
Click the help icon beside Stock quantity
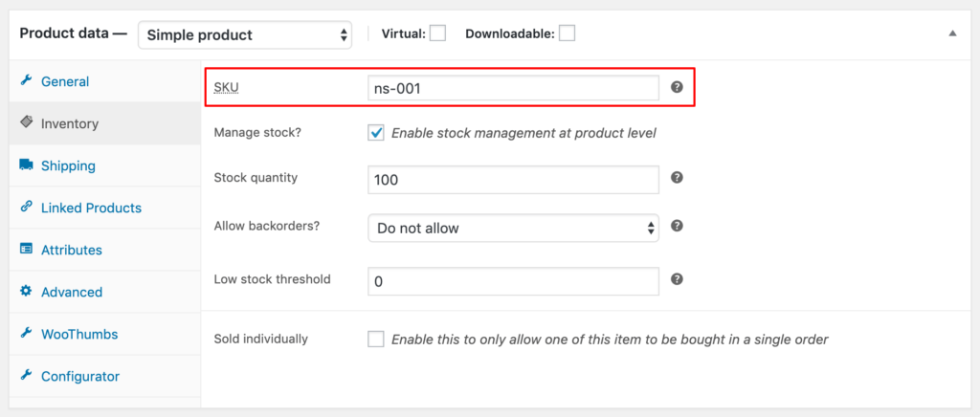pos(677,178)
